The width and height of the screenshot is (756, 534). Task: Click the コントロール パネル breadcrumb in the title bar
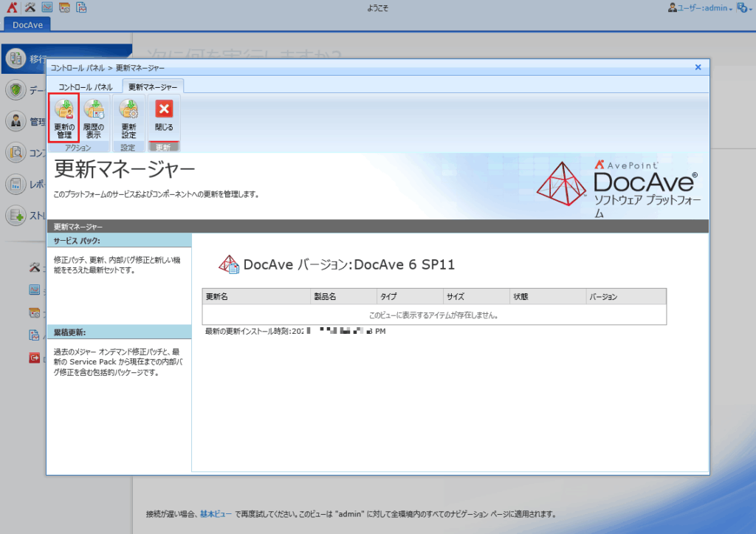[x=78, y=68]
